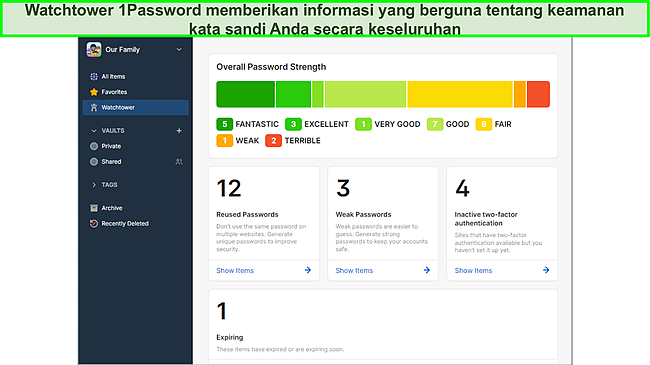Show Items for Inactive two-factor authentication
This screenshot has height=365, width=650.
[473, 270]
